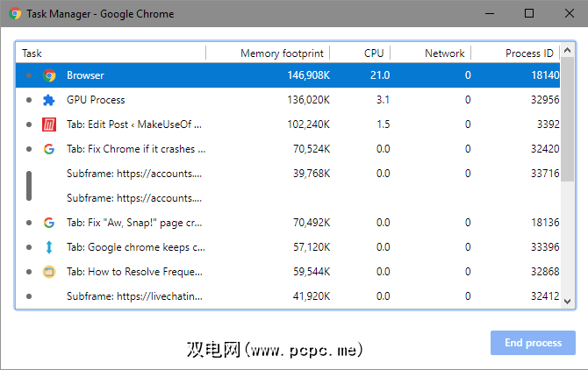Click memory value 59,544K

coord(312,272)
